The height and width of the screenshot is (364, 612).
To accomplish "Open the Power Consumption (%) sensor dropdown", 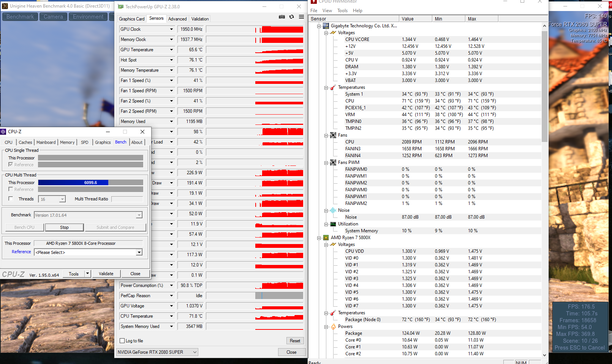I will [171, 285].
